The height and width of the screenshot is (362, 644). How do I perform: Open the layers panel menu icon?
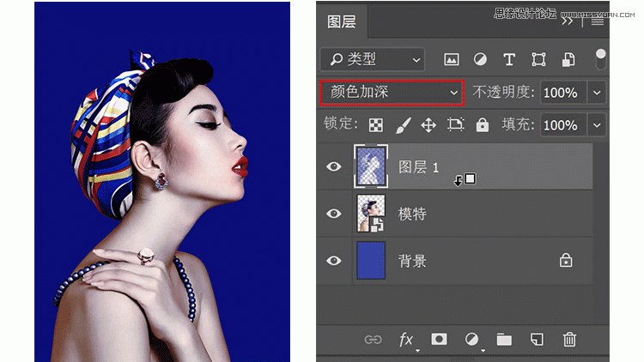pos(597,21)
